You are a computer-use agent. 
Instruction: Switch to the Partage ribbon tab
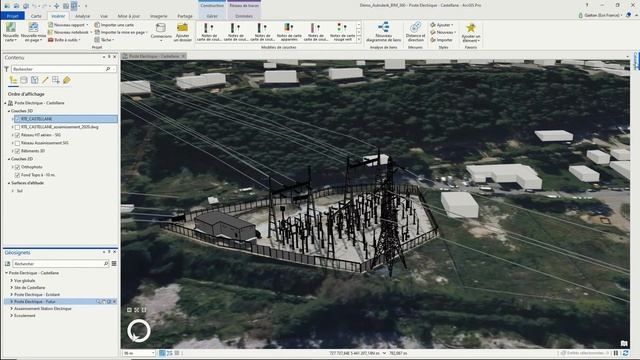point(185,16)
